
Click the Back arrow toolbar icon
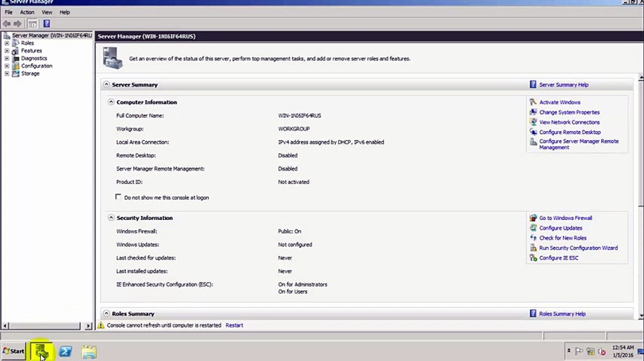coord(7,24)
